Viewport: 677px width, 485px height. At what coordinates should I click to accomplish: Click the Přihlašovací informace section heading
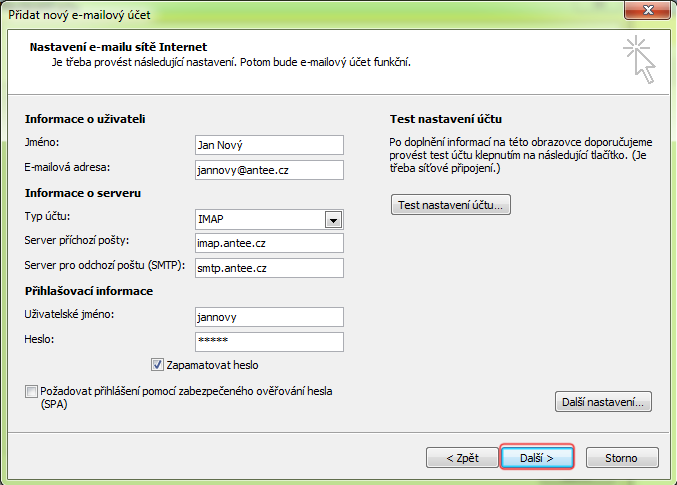(88, 291)
